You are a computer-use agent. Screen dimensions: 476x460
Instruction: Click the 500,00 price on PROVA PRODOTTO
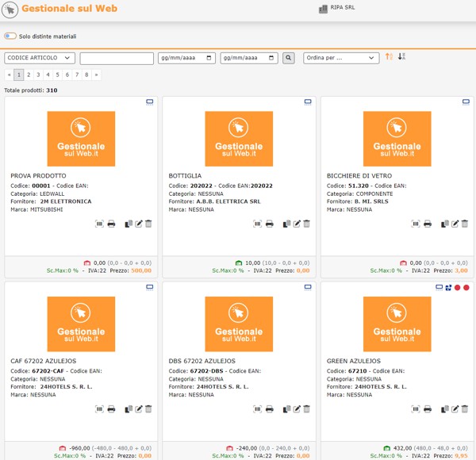(141, 270)
